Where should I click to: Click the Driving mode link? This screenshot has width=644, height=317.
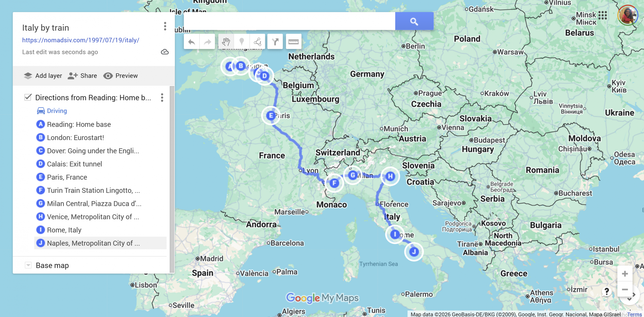click(57, 111)
